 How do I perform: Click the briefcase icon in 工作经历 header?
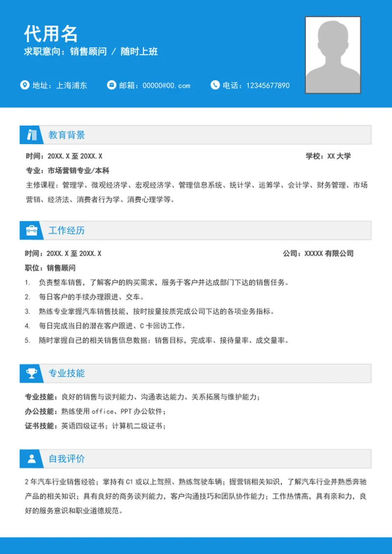32,231
